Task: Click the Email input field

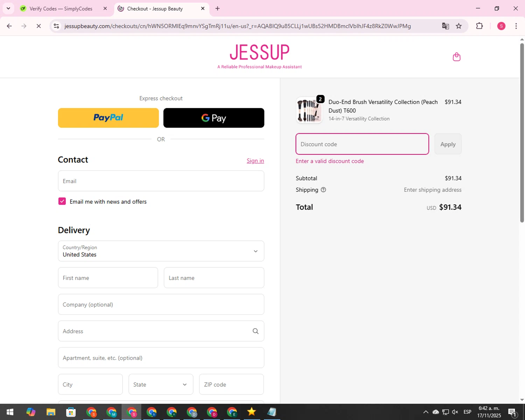Action: pos(161,181)
